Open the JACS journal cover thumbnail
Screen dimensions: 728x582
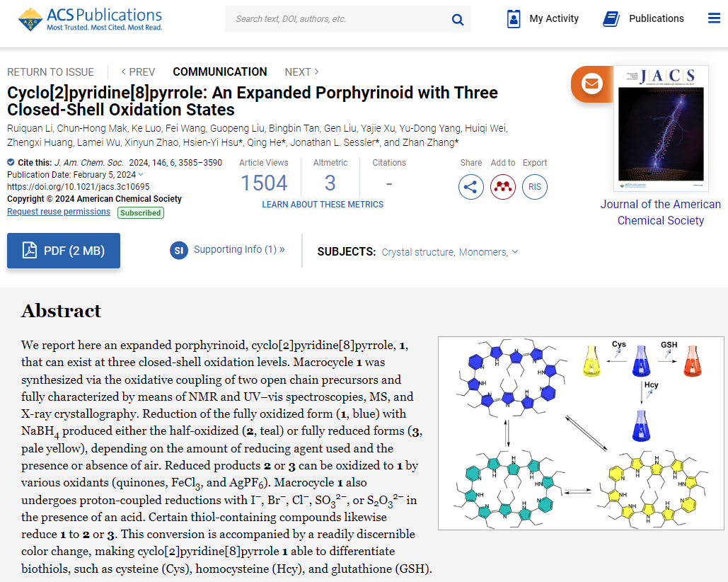661,128
